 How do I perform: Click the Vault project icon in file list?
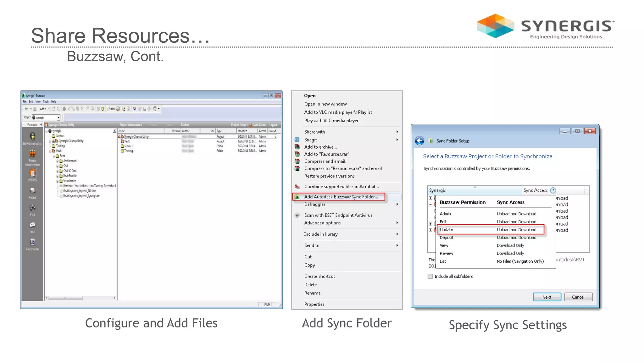click(122, 141)
